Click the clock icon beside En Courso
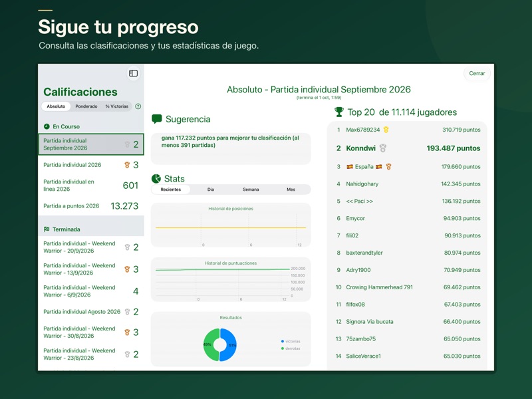Image resolution: width=532 pixels, height=399 pixels. click(47, 126)
